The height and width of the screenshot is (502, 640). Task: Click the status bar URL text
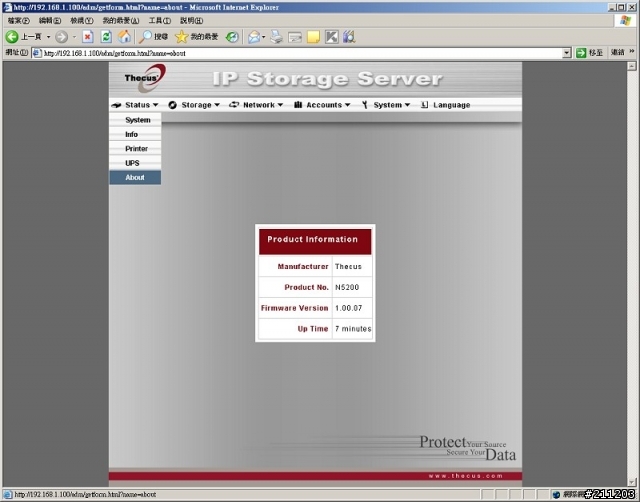pos(85,494)
